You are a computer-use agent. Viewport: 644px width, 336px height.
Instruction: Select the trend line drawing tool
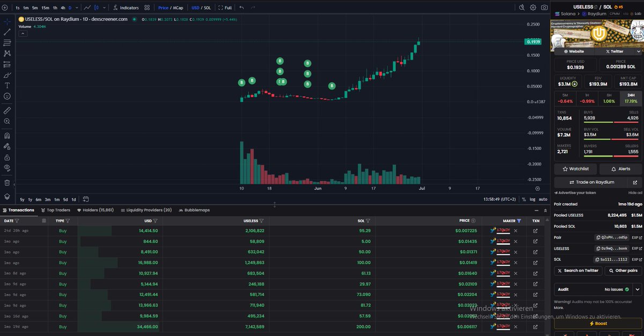[x=7, y=32]
